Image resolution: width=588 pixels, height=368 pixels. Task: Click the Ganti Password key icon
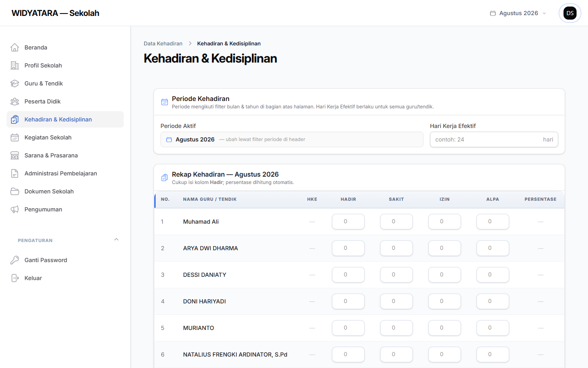tap(15, 260)
